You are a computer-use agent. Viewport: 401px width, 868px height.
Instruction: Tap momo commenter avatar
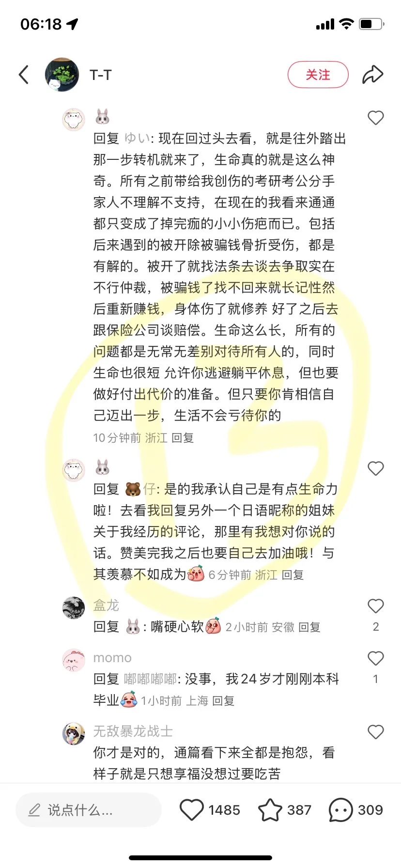click(74, 660)
